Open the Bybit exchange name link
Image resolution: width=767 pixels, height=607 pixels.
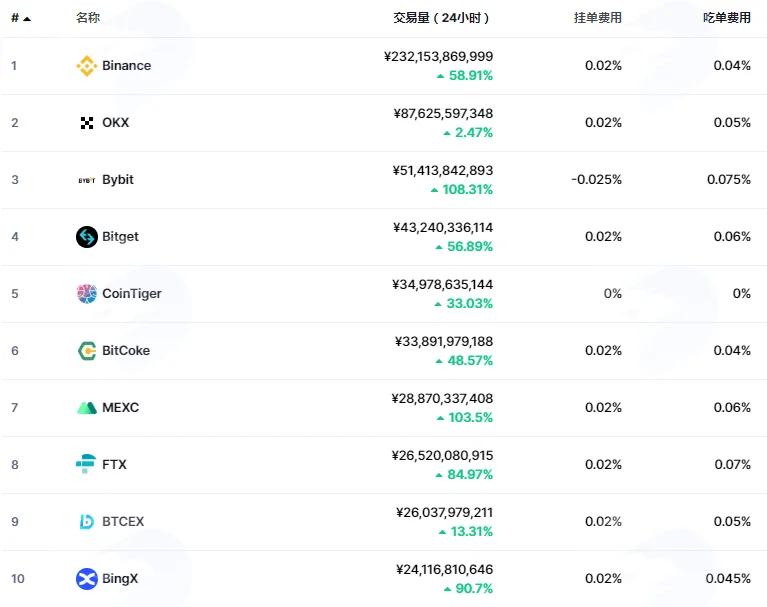point(117,180)
